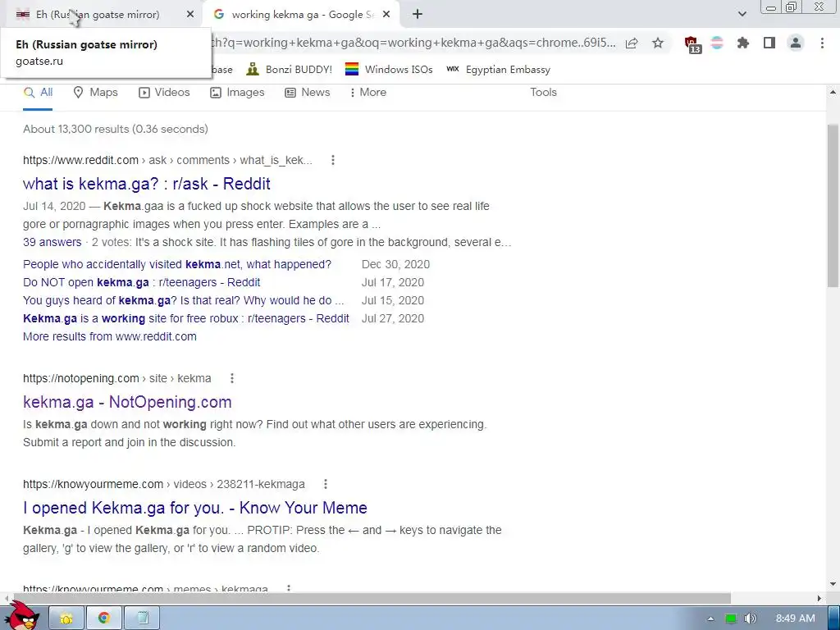Open the Windows ISOs bookmark
840x630 pixels.
(x=389, y=70)
